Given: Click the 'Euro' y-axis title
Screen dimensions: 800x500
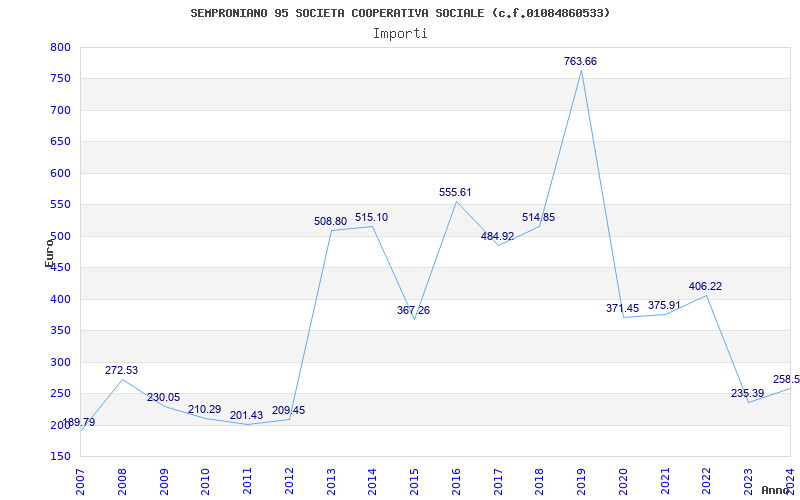Looking at the screenshot, I should pos(49,253).
